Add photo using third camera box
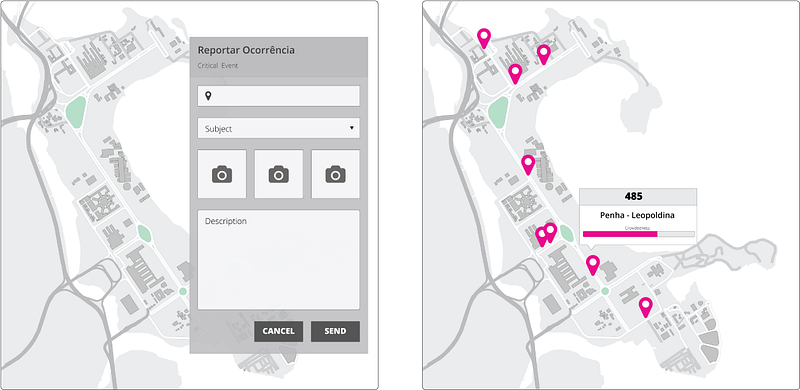The height and width of the screenshot is (390, 800). (x=335, y=174)
